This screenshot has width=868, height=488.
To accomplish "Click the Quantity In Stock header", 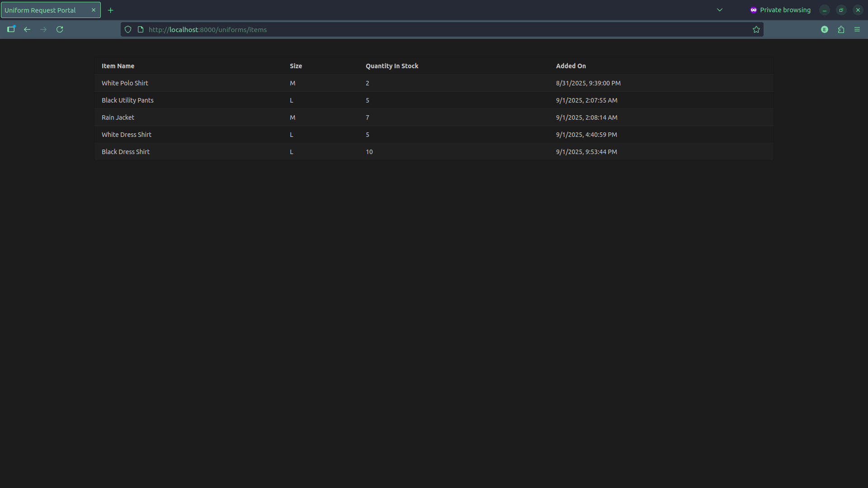I will click(392, 66).
